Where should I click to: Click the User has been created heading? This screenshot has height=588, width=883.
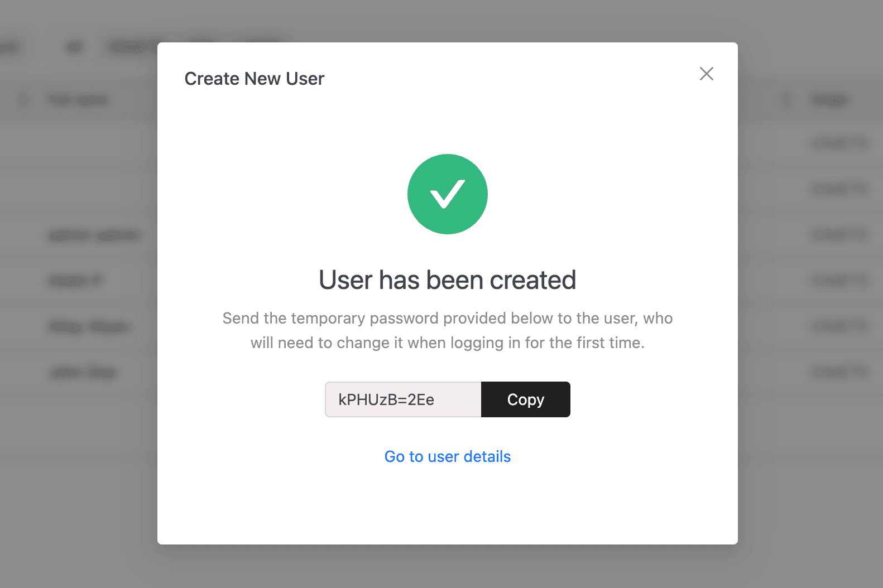coord(447,280)
